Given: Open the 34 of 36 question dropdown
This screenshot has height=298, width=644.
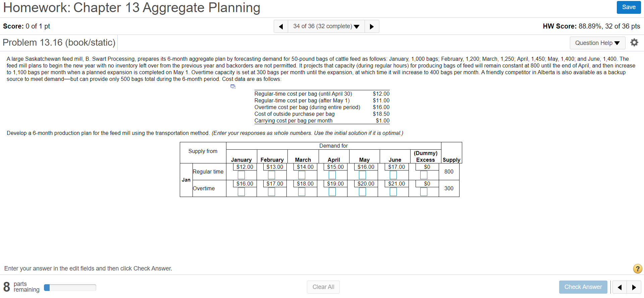Looking at the screenshot, I should (x=326, y=27).
